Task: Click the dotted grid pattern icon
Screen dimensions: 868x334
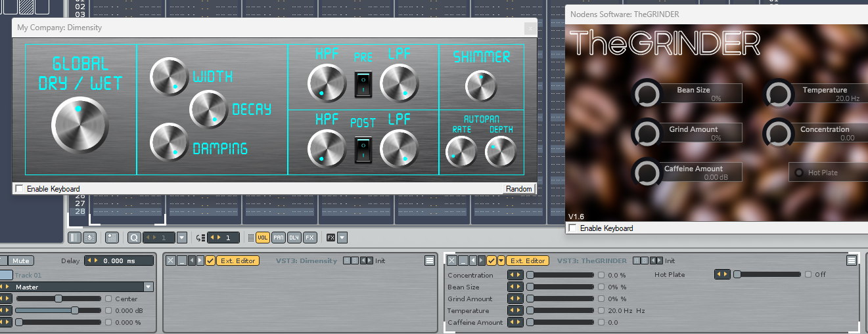Action: (x=112, y=238)
